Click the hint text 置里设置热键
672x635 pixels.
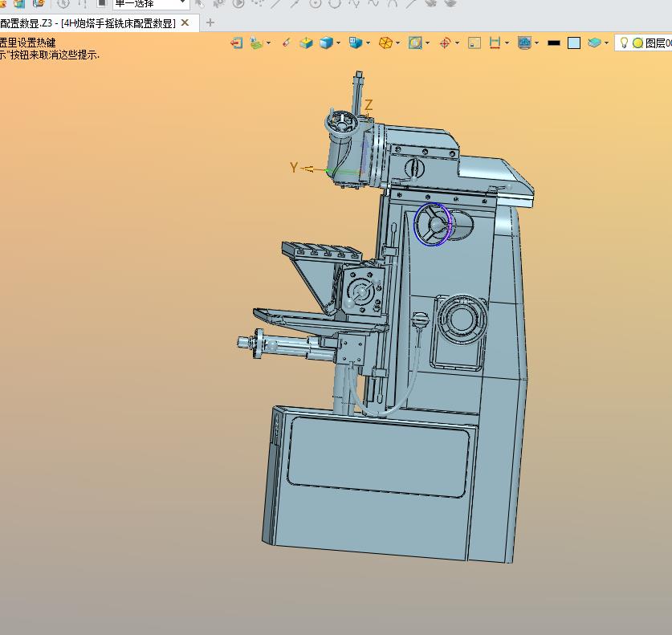coord(28,43)
